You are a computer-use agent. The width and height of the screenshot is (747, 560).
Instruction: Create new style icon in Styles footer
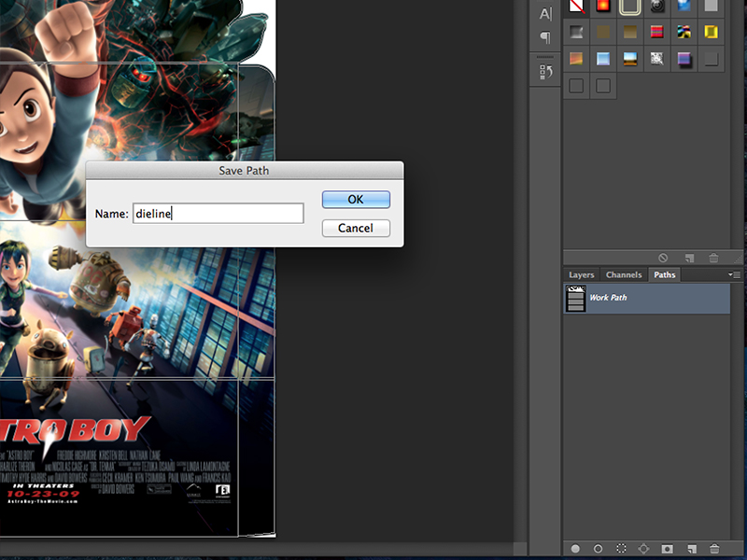click(689, 258)
